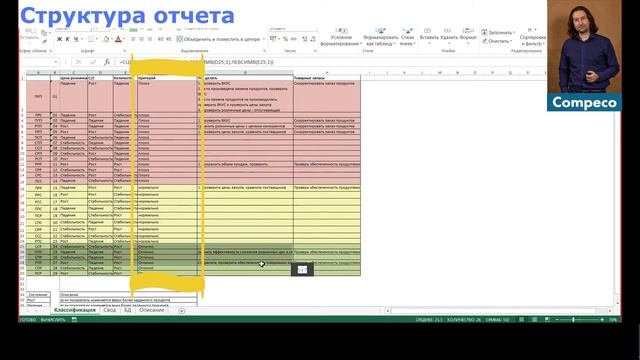Cancel formula entry X button
Image resolution: width=640 pixels, height=360 pixels.
click(x=79, y=62)
